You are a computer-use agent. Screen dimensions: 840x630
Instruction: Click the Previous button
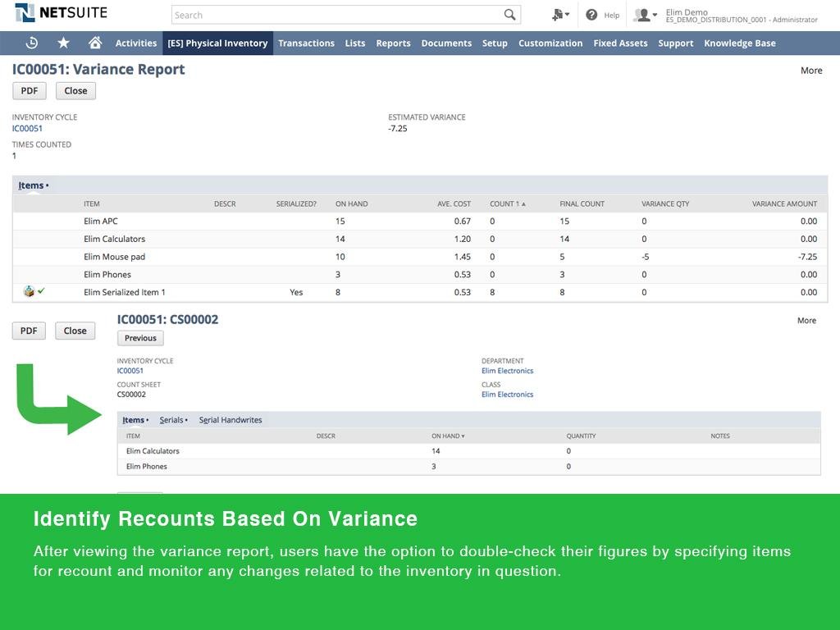point(140,338)
